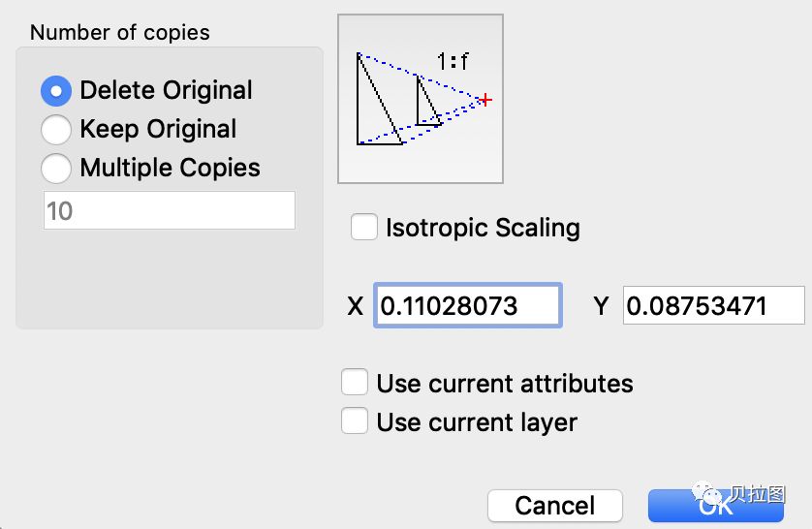This screenshot has width=812, height=529.
Task: Select the Delete Original radio button
Action: 56,91
